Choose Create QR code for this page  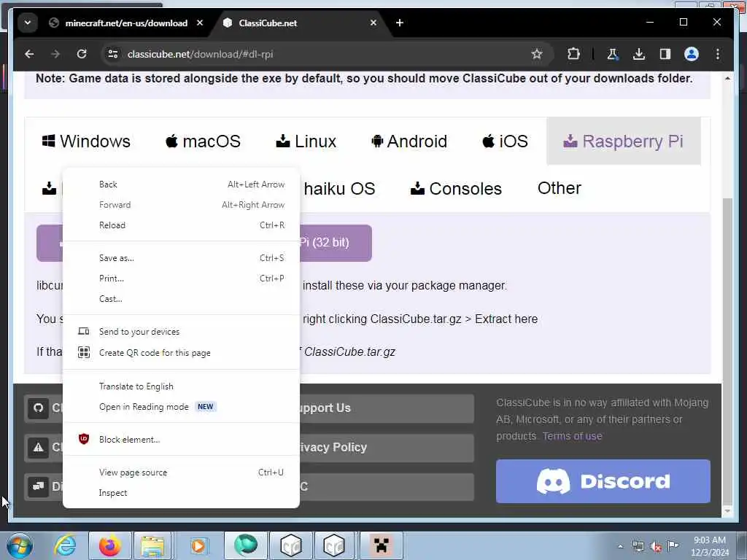pyautogui.click(x=181, y=353)
